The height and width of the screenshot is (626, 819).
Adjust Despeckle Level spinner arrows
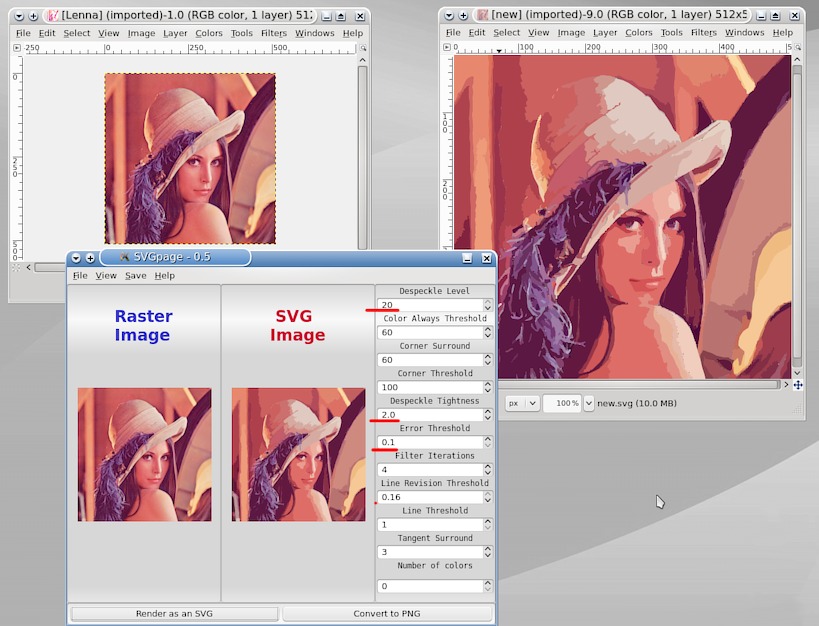488,305
